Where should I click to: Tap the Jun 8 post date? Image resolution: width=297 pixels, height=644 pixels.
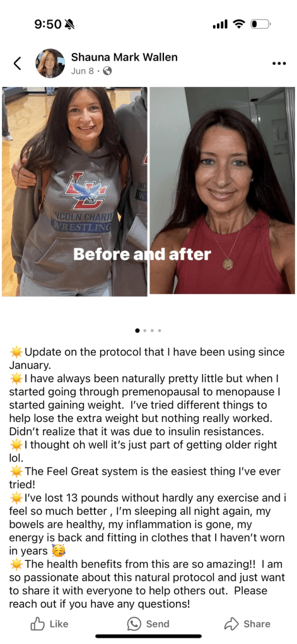82,71
